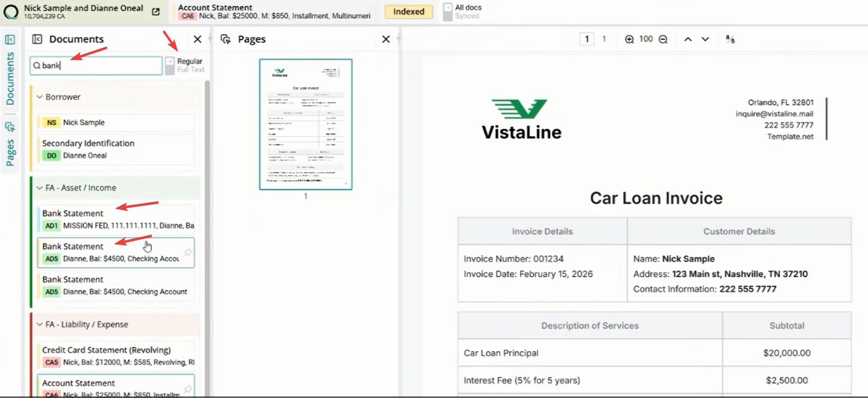
Task: Toggle All docs Synced switch
Action: tap(448, 12)
